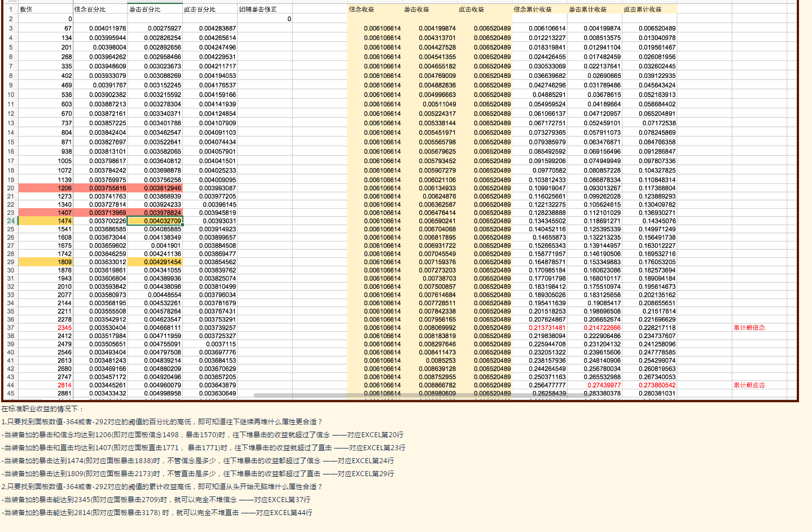This screenshot has width=812, height=532.
Task: Click the red cell 0.003978824
Action: pyautogui.click(x=155, y=213)
